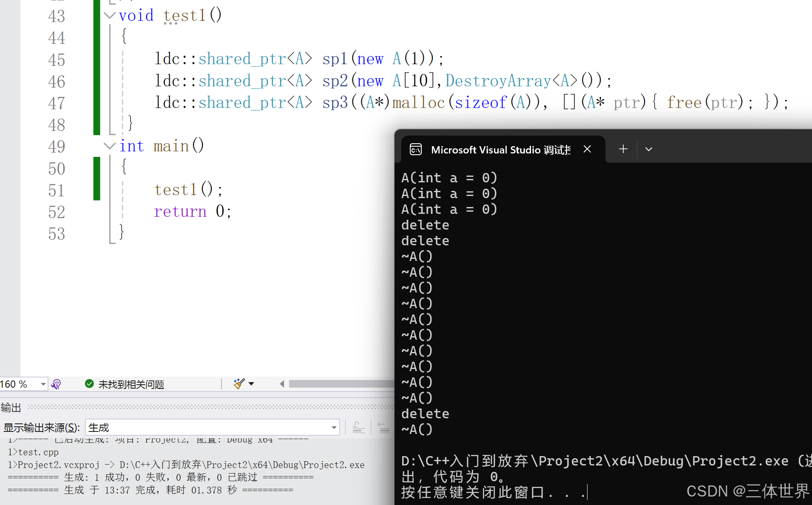Collapse the main function fold arrow

pos(109,146)
